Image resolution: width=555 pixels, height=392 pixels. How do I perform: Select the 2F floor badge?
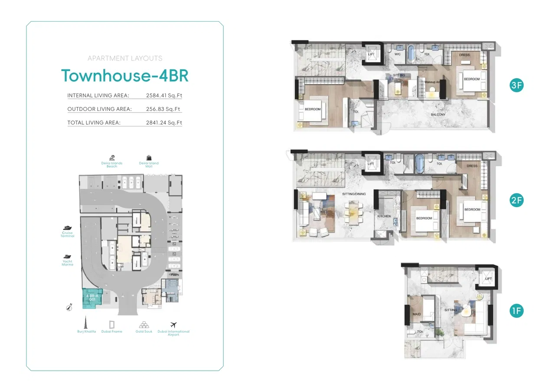click(x=516, y=201)
